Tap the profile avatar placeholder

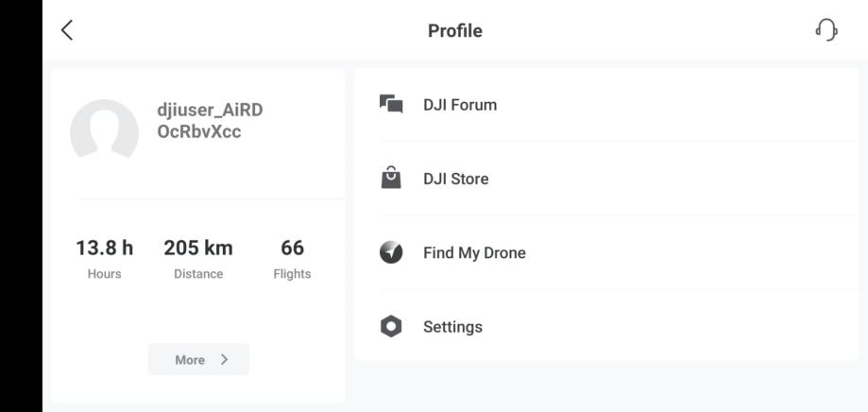104,129
